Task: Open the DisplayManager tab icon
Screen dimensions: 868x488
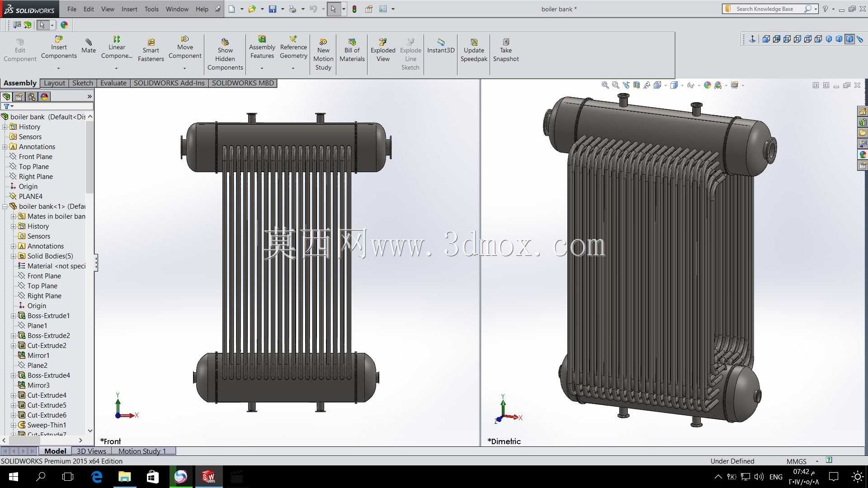Action: pyautogui.click(x=44, y=97)
